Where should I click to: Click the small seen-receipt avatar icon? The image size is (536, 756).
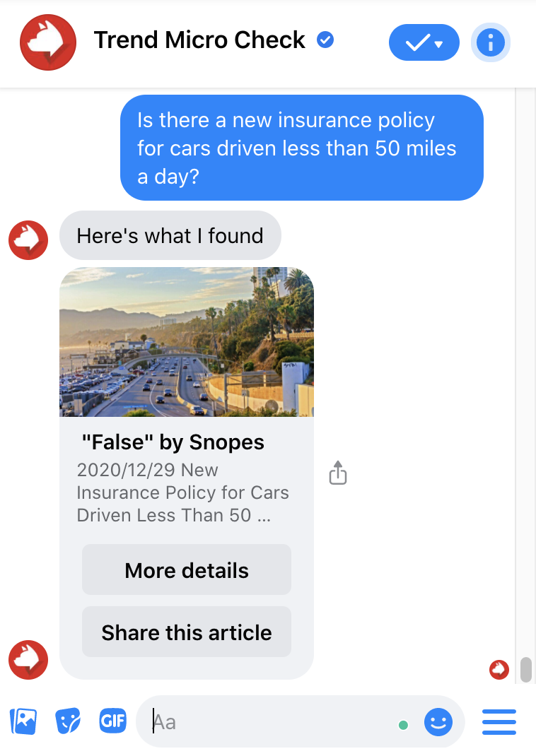click(x=499, y=670)
